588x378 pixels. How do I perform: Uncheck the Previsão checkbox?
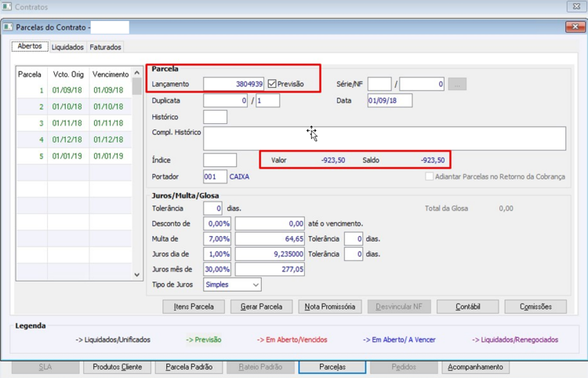(272, 84)
